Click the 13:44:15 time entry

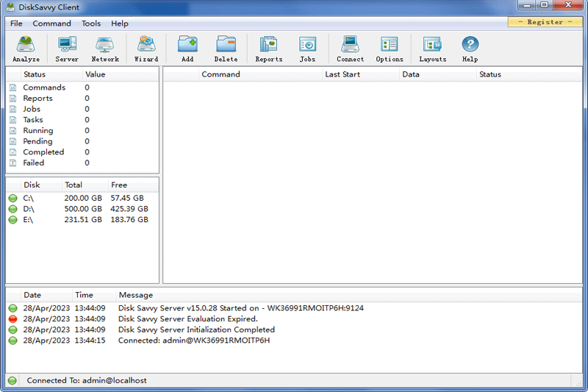coord(90,341)
